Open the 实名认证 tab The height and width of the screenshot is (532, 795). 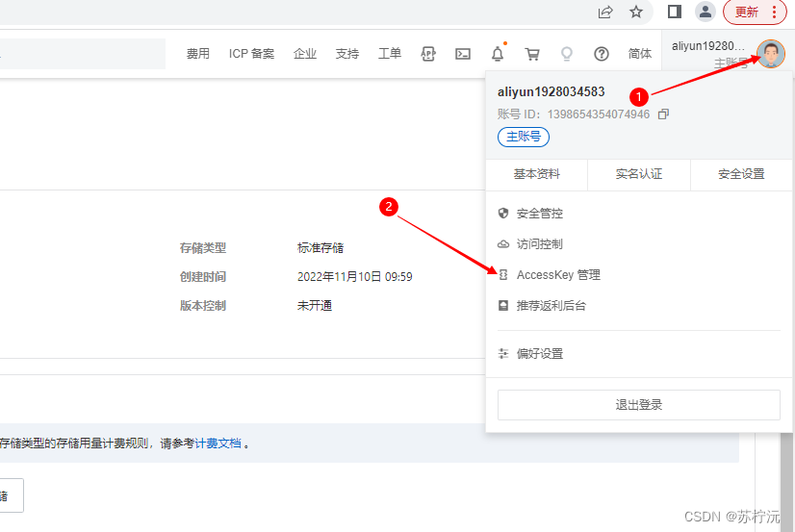[x=639, y=174]
